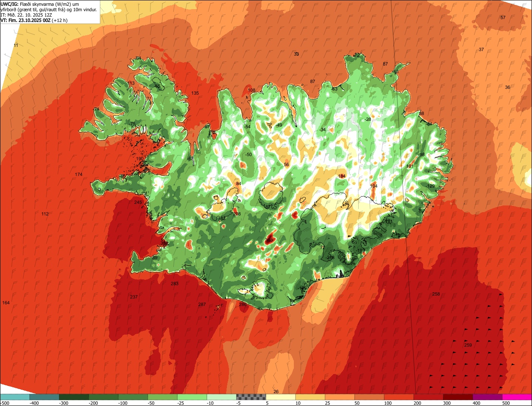Click the flux value 287 near the south coast

tap(202, 305)
